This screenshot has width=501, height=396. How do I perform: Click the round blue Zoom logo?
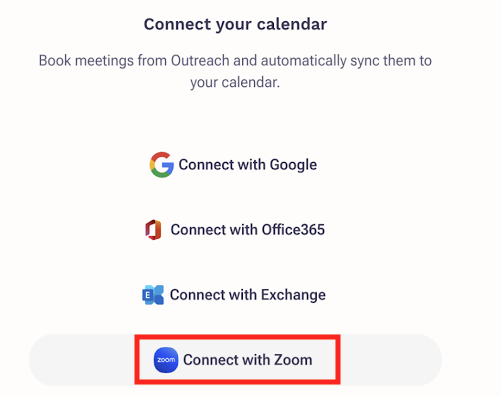[x=166, y=360]
